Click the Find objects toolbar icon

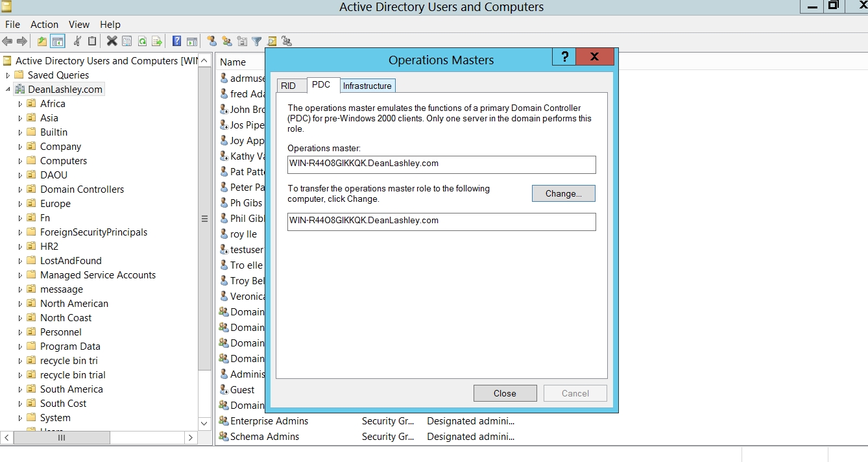point(272,42)
